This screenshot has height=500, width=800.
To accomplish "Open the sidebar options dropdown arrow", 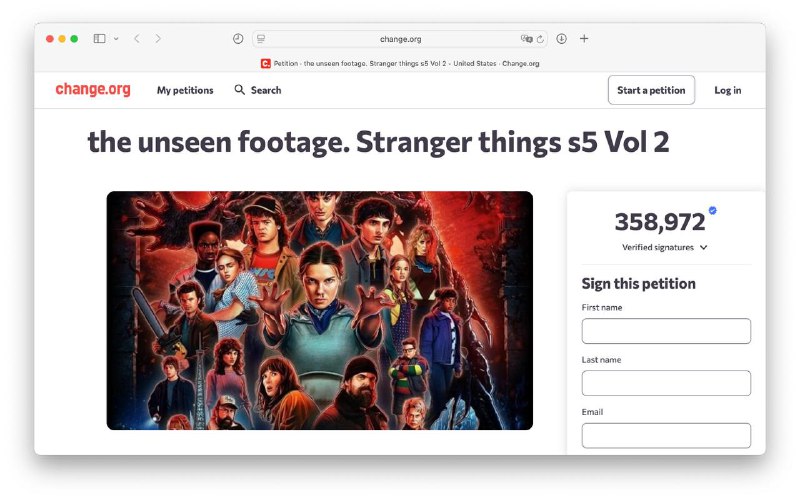I will click(116, 39).
